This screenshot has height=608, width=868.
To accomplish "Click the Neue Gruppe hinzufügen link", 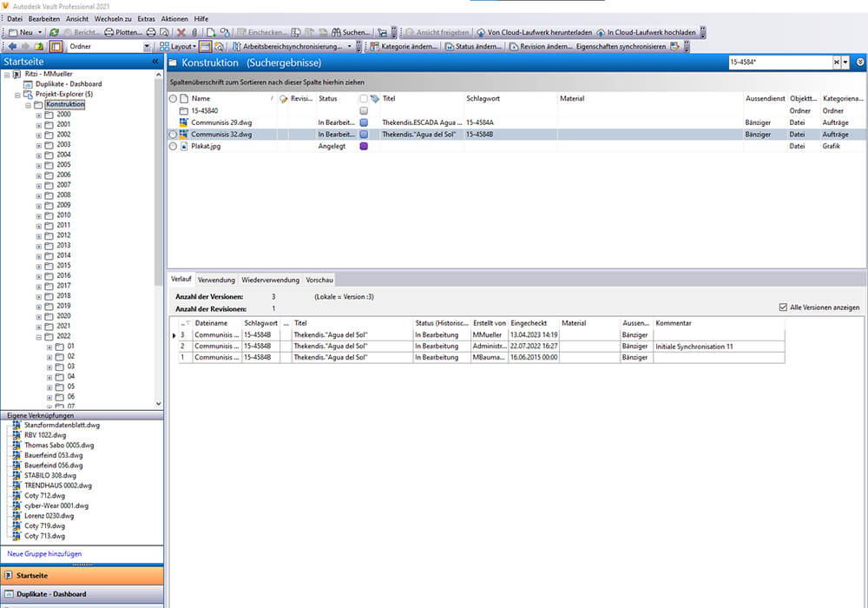I will tap(44, 554).
